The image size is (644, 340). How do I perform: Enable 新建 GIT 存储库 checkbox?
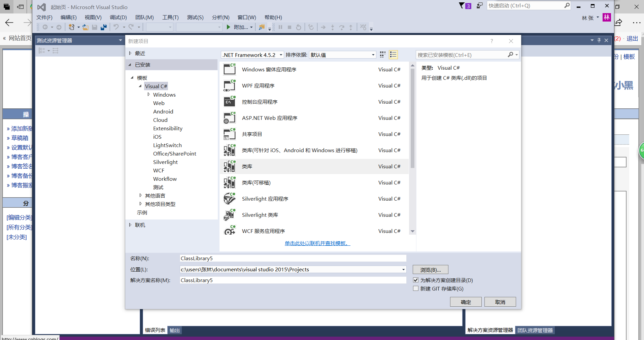coord(416,288)
